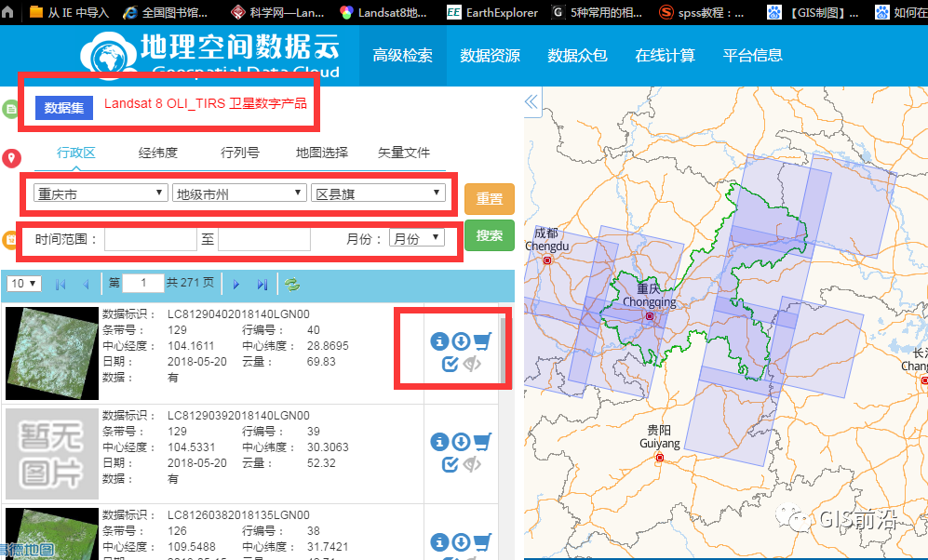Viewport: 928px width, 560px height.
Task: Switch to the 经纬度 tab
Action: pyautogui.click(x=158, y=153)
